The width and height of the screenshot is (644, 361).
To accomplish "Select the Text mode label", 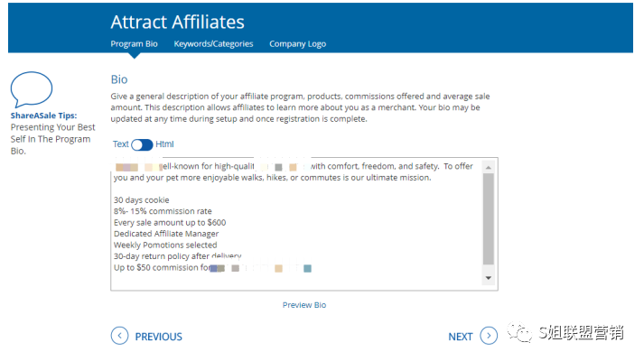I will pyautogui.click(x=120, y=144).
